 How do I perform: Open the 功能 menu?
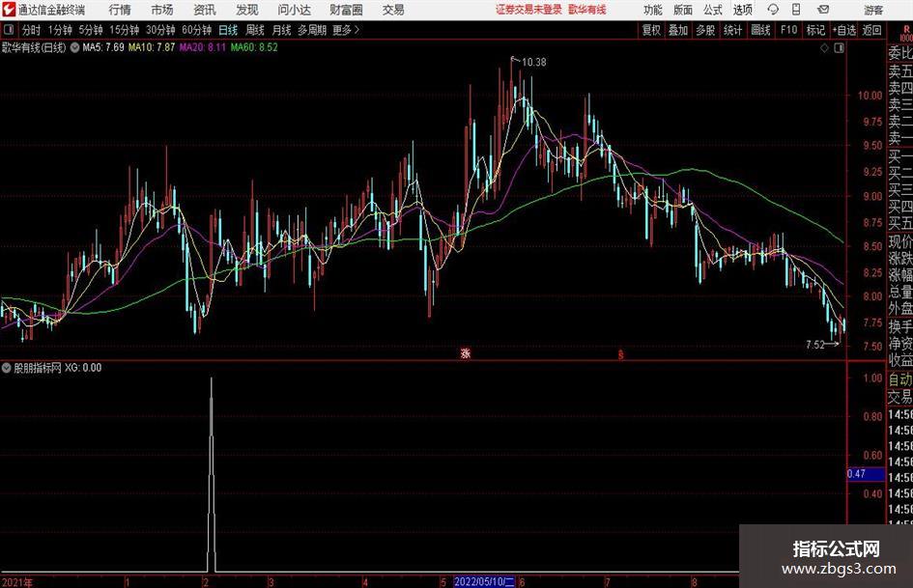point(653,10)
